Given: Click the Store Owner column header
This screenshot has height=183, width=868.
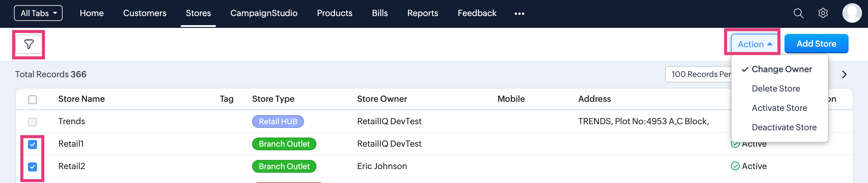Looking at the screenshot, I should coord(382,99).
